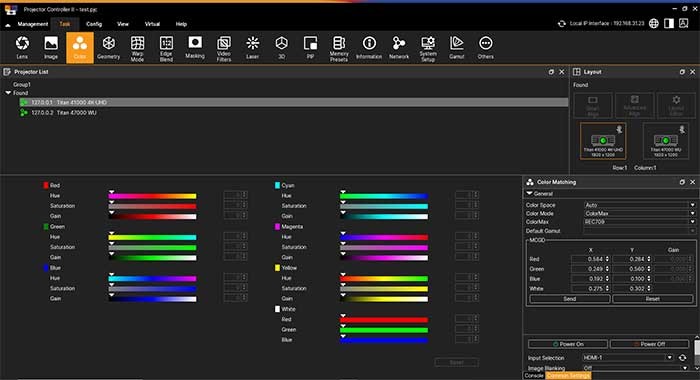The width and height of the screenshot is (700, 380).
Task: Adjust the Green Saturation slider
Action: pyautogui.click(x=152, y=247)
